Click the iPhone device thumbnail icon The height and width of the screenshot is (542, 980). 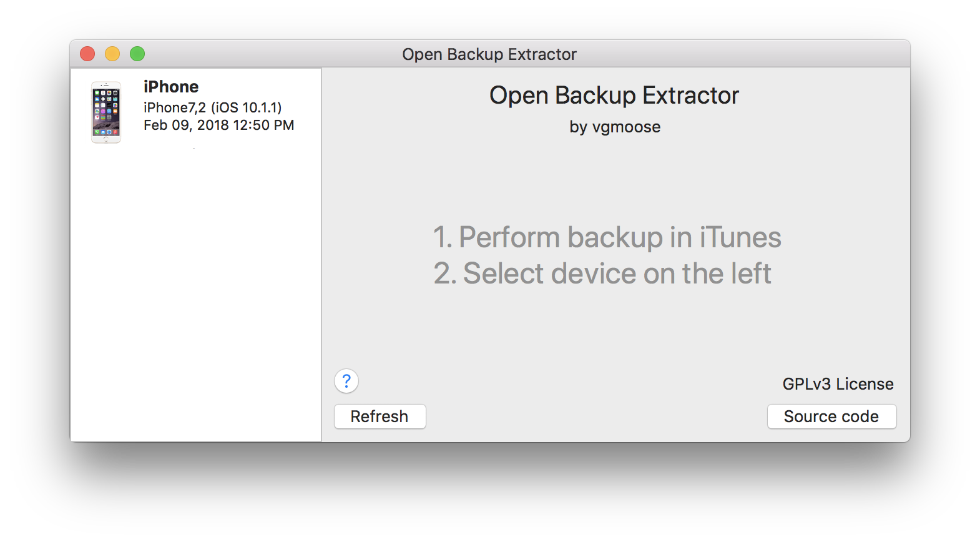point(106,112)
